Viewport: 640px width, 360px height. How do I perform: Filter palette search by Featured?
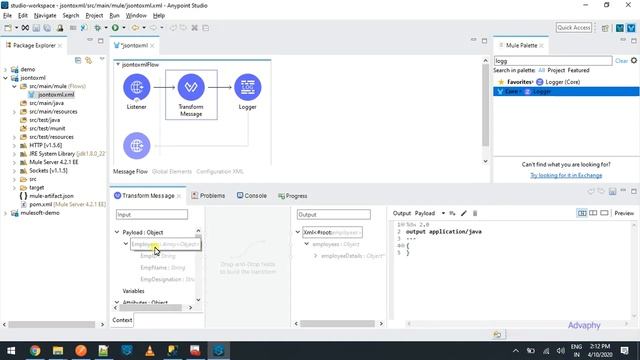click(x=578, y=71)
